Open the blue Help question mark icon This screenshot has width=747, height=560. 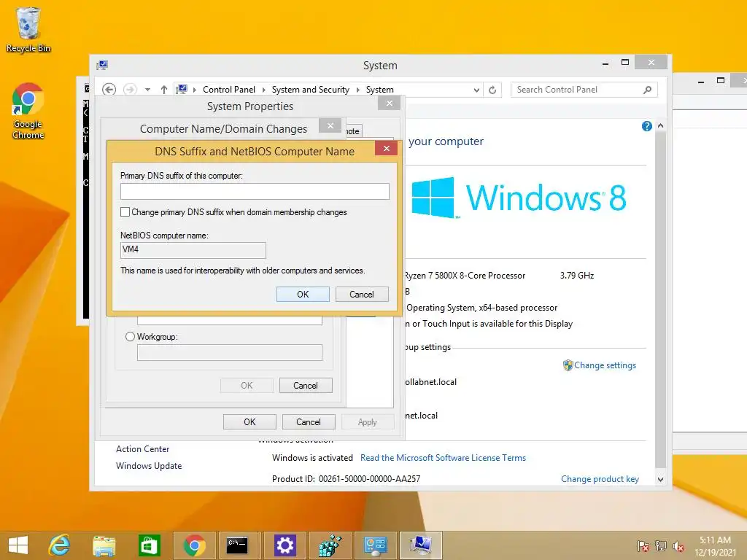pos(646,126)
